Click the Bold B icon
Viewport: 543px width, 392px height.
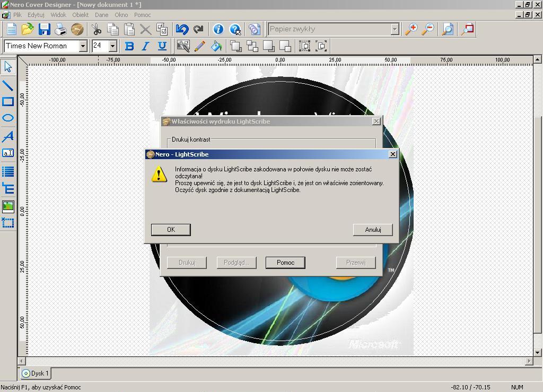(129, 46)
